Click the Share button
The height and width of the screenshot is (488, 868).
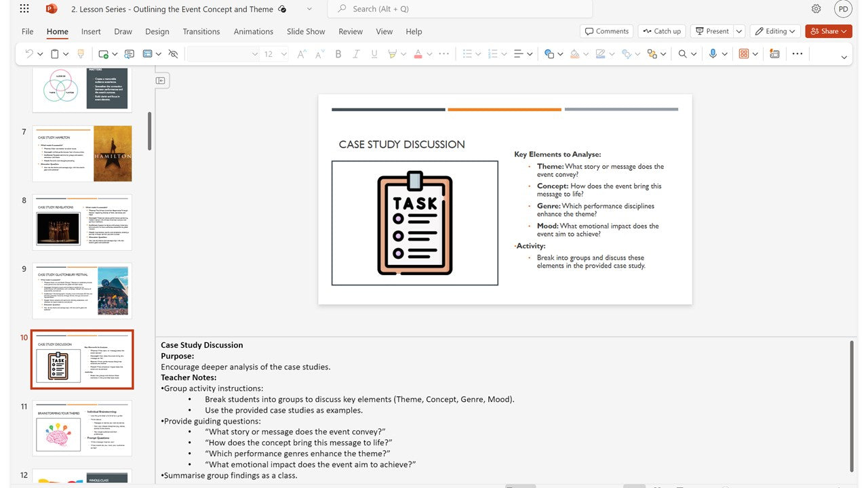[829, 31]
